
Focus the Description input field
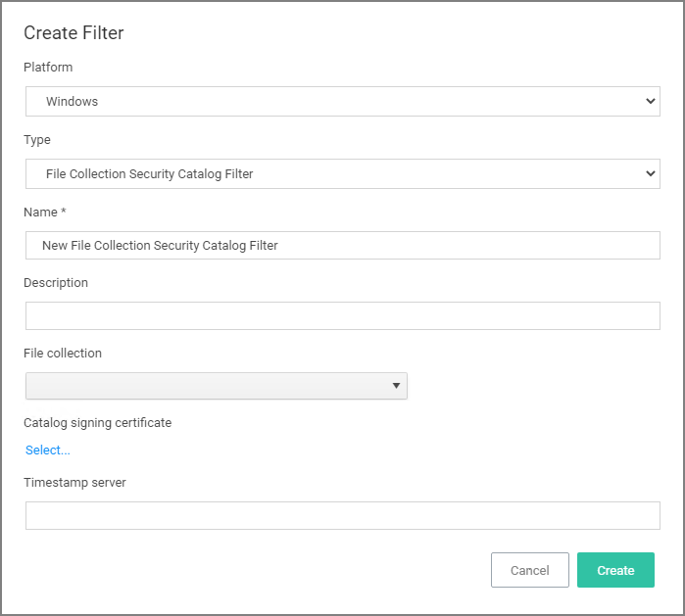click(343, 315)
